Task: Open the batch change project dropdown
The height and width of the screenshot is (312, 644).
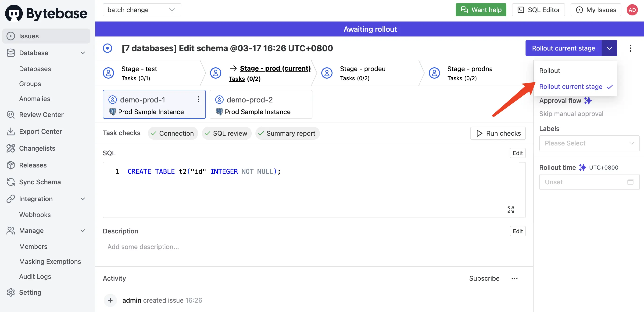Action: (x=142, y=10)
